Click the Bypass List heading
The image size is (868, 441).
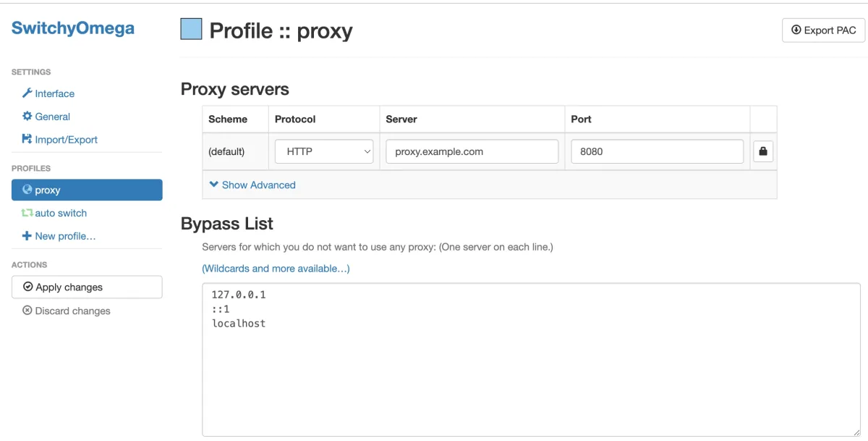click(x=227, y=224)
